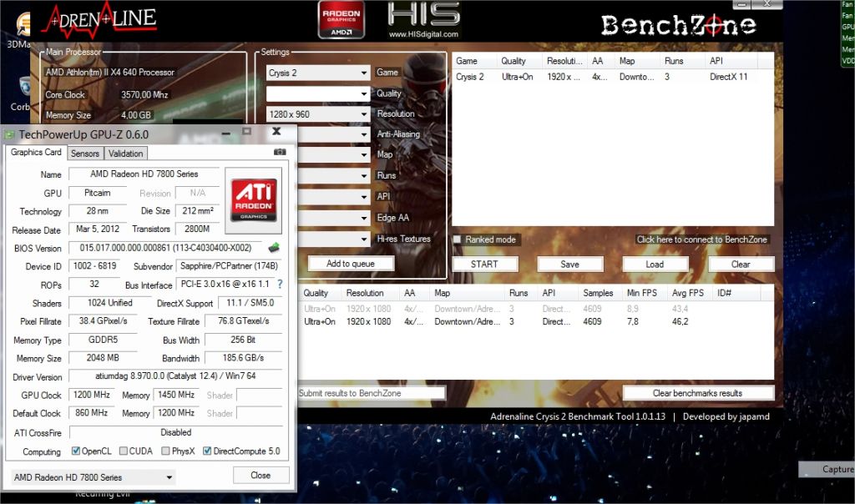Click the Subvendor Sapphire/PCPartner field
The width and height of the screenshot is (855, 504).
click(x=229, y=266)
